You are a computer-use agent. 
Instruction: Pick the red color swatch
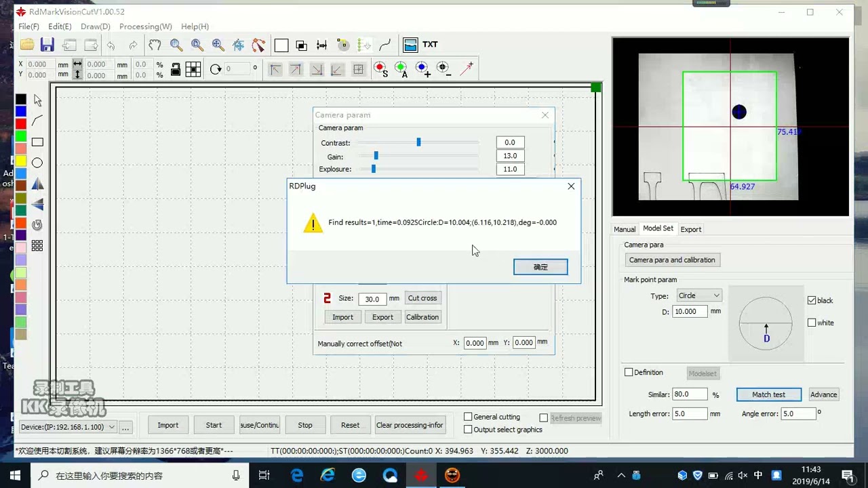pos(21,123)
